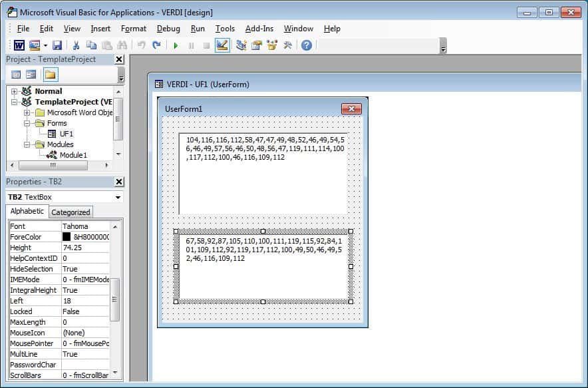Select Module1 in project tree
Viewport: 588px width, 388px height.
point(73,155)
